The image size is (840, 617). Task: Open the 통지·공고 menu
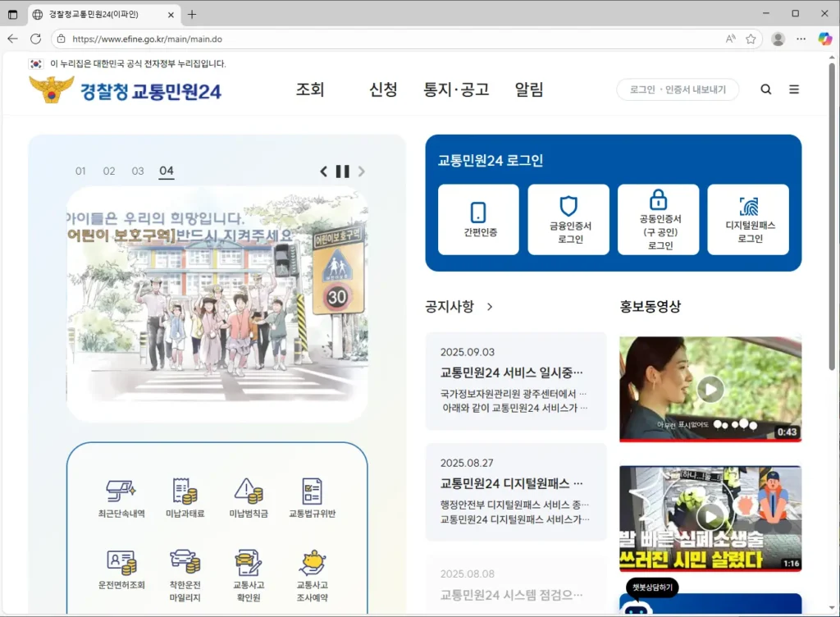tap(456, 89)
